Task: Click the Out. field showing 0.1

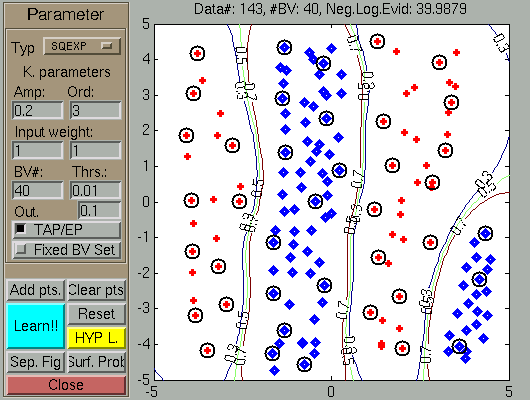Action: [x=99, y=211]
